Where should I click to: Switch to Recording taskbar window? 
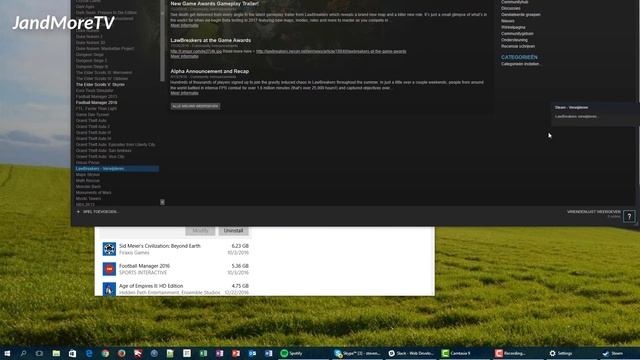click(518, 353)
